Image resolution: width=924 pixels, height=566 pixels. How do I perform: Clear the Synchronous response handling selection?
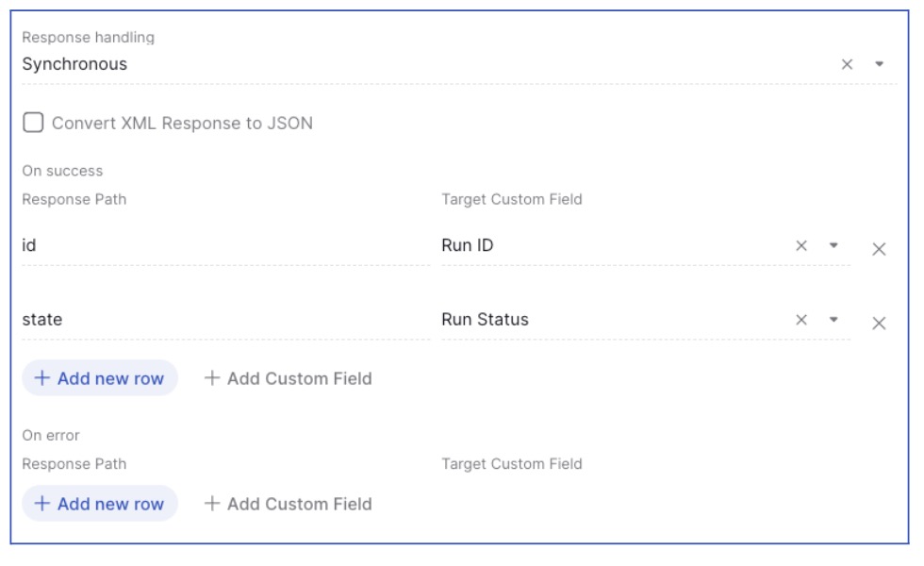point(847,64)
